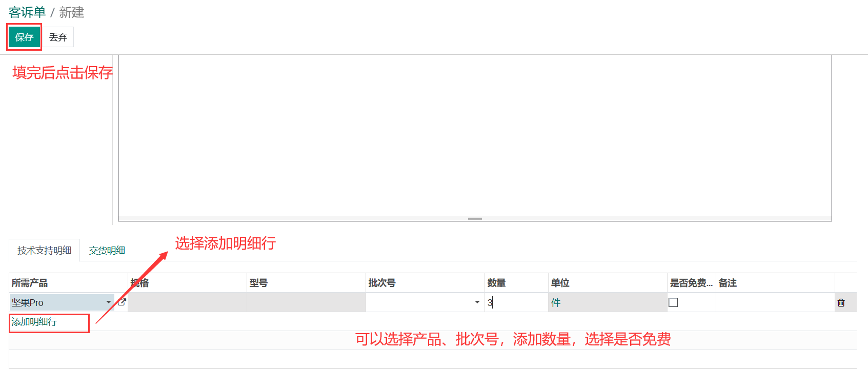Click the 件 unit value

(x=556, y=303)
